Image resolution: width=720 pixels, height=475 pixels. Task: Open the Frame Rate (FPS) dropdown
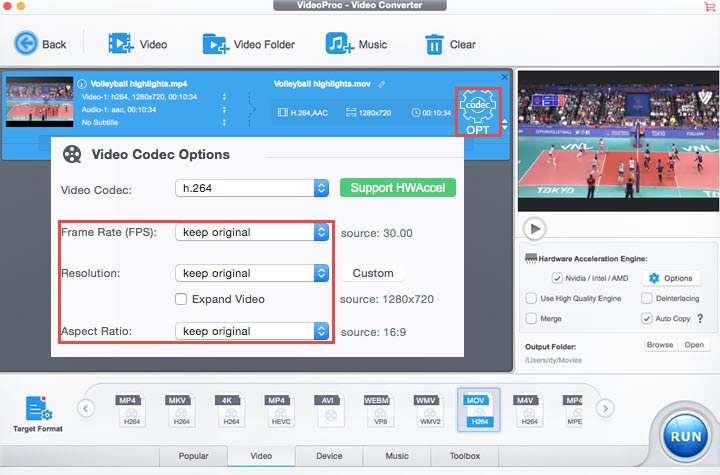(x=252, y=232)
